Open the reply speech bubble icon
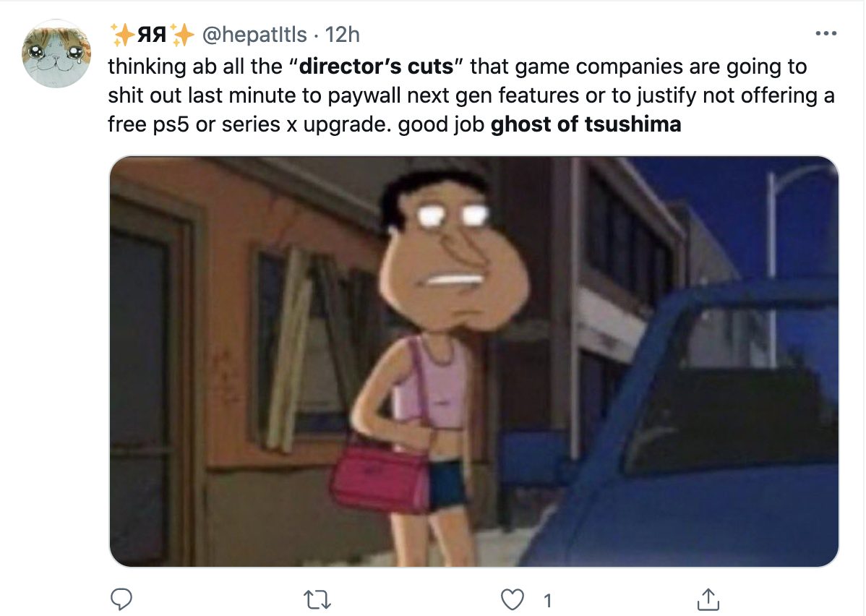 pos(121,599)
